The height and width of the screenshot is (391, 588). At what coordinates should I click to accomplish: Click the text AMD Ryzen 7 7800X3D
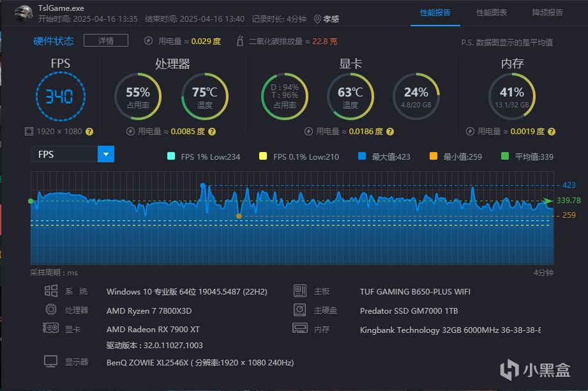pyautogui.click(x=149, y=310)
